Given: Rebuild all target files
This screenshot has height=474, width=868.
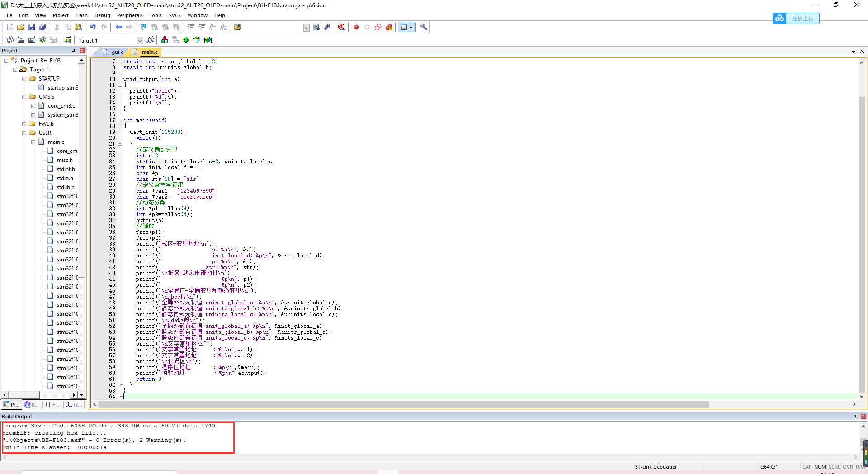Looking at the screenshot, I should (x=32, y=40).
